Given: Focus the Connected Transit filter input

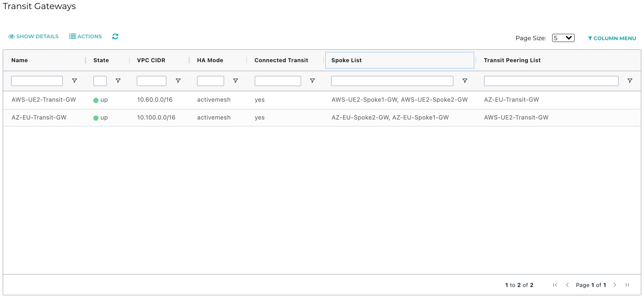Looking at the screenshot, I should pos(278,81).
